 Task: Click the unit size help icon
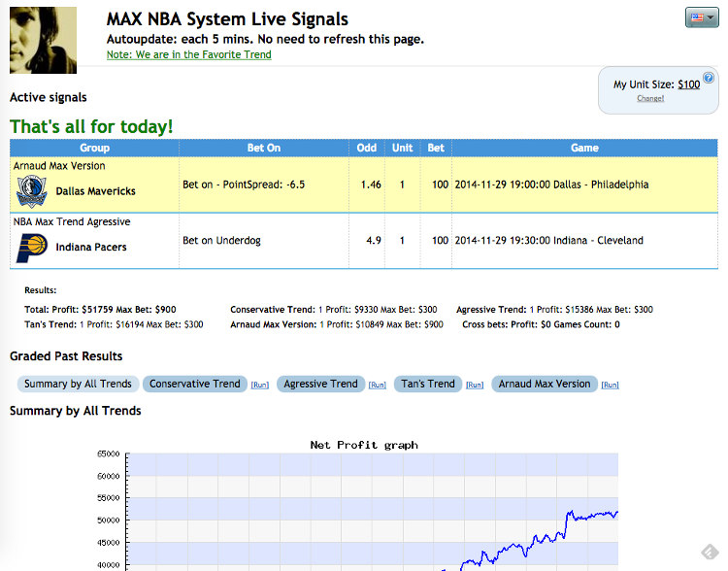click(x=708, y=78)
